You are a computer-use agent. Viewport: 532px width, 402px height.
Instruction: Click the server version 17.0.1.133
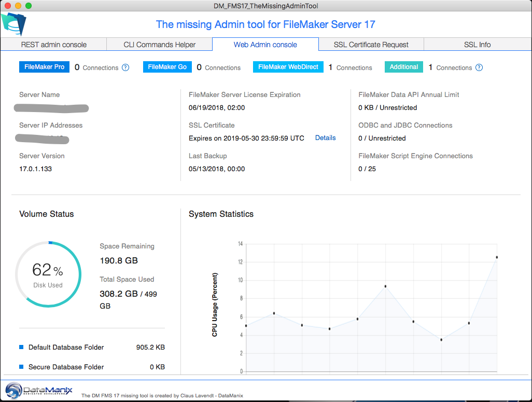(x=36, y=169)
